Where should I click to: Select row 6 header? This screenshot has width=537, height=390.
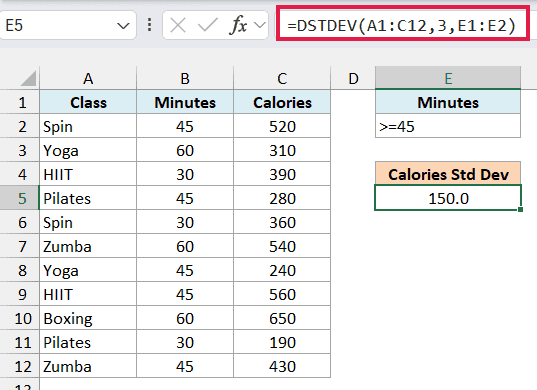(20, 222)
